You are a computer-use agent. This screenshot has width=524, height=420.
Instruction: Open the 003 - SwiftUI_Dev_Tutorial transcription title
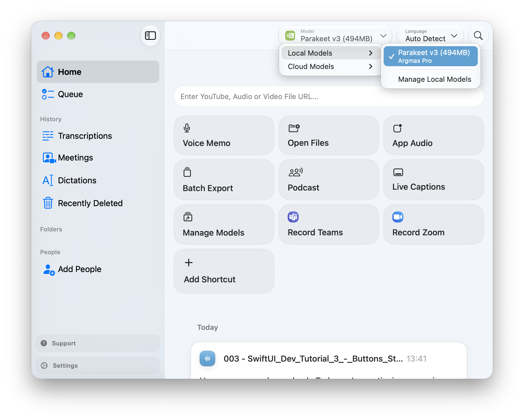point(313,359)
